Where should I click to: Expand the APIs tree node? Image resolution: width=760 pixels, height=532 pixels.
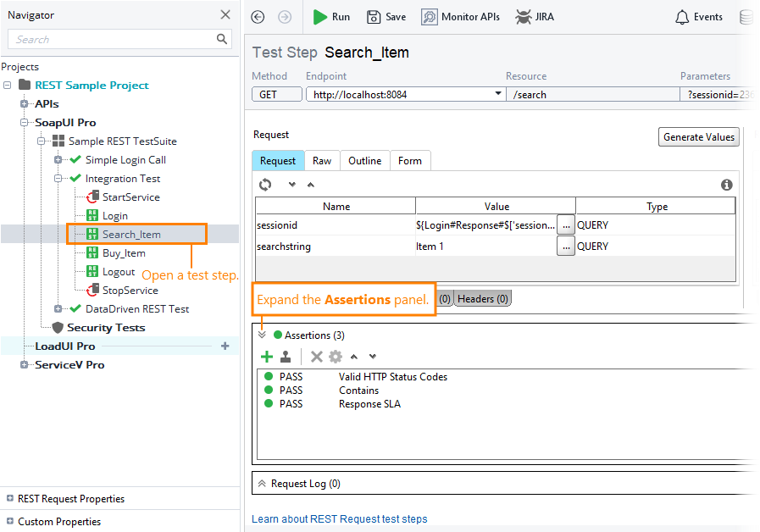click(24, 103)
